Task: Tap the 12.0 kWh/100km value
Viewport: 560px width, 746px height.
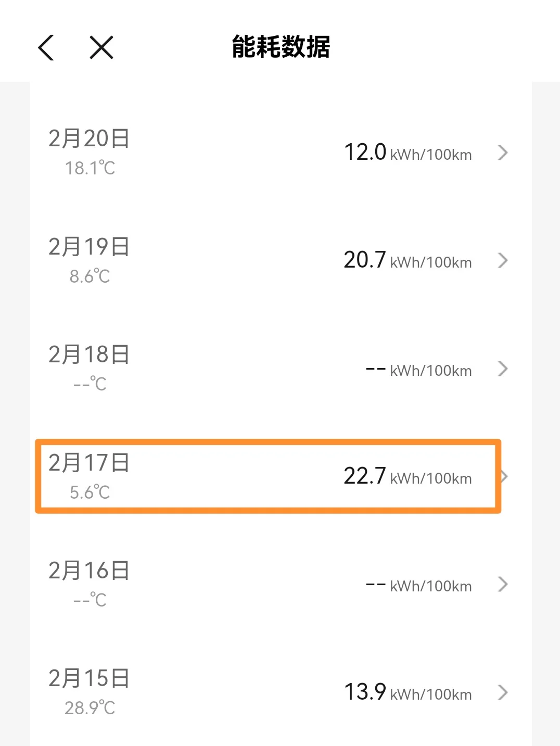Action: (x=408, y=153)
